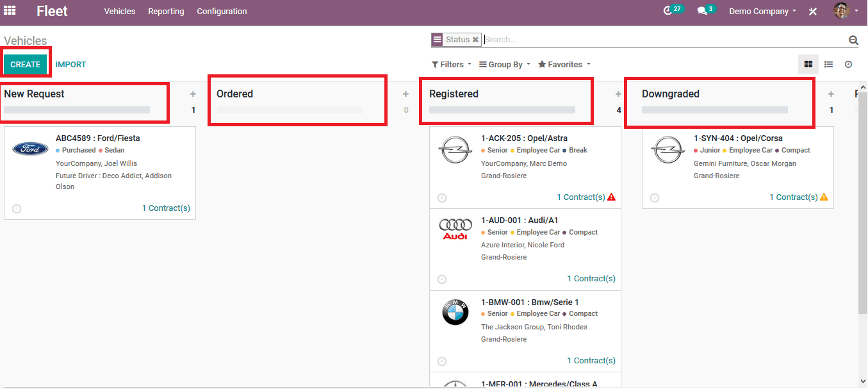Open the debug tools wrench icon
Image resolution: width=868 pixels, height=389 pixels.
(813, 12)
